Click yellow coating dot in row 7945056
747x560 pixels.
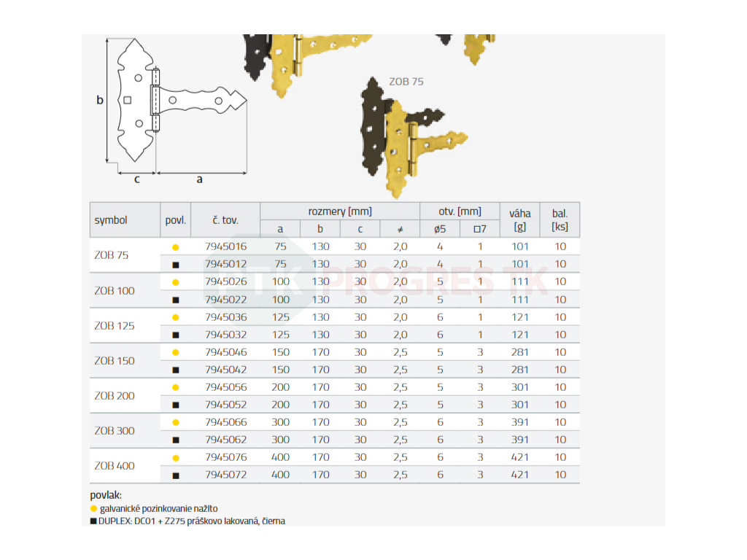(175, 388)
